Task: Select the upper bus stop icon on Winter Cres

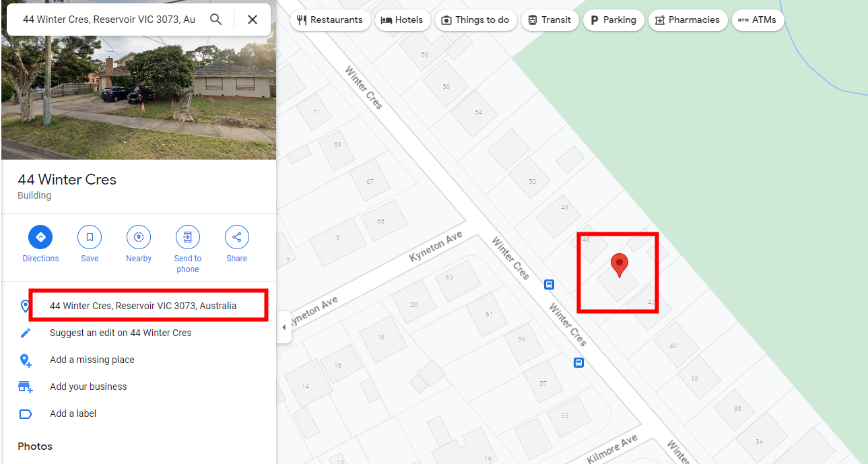Action: [549, 284]
